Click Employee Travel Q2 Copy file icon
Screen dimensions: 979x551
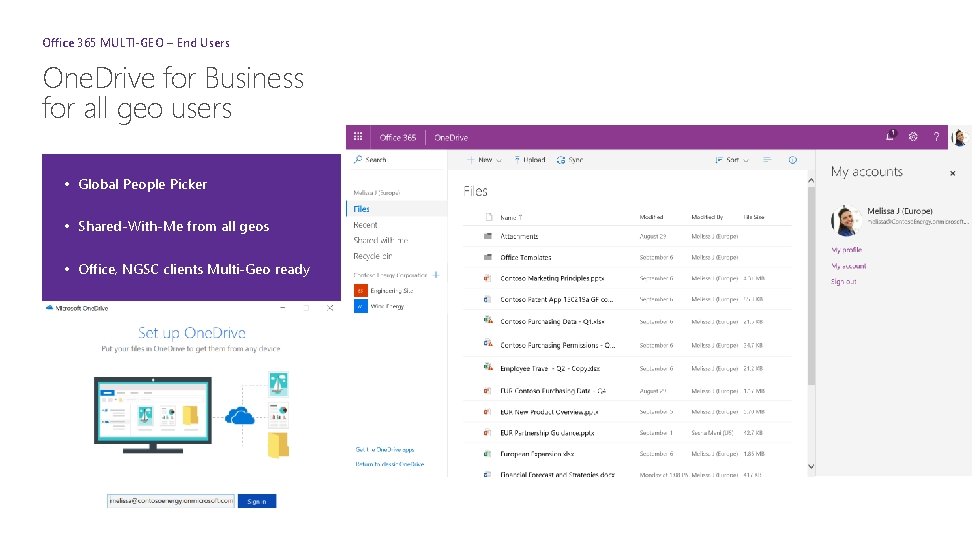coord(488,367)
